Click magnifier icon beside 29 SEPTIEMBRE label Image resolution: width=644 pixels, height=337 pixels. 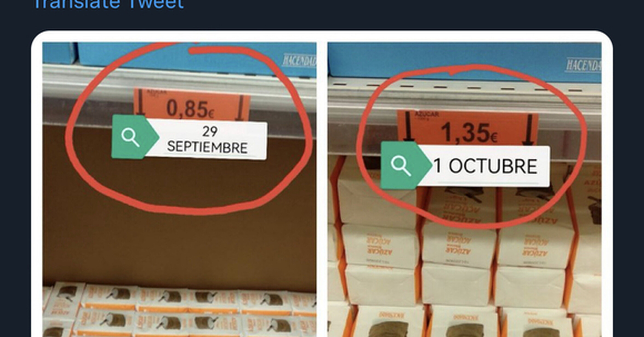pos(130,138)
